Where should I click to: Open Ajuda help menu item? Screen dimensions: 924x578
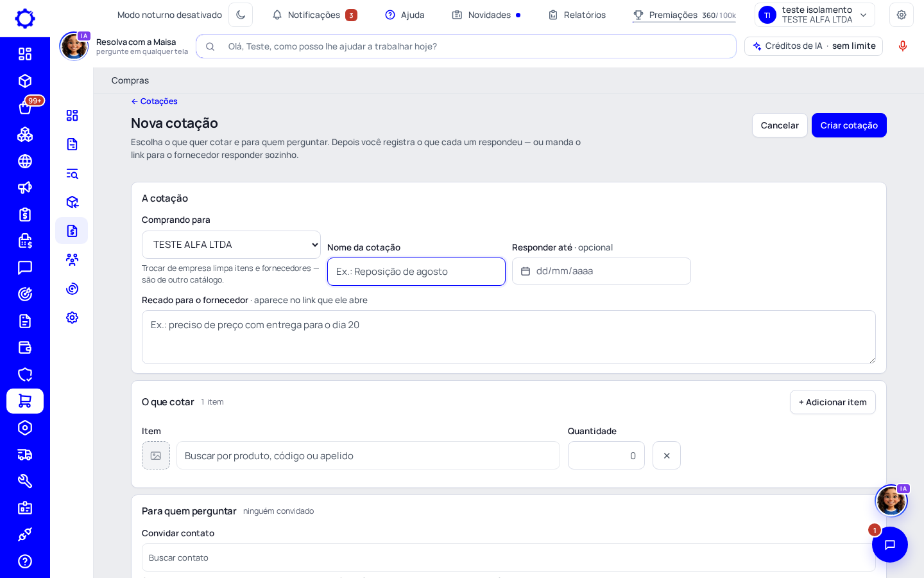405,15
